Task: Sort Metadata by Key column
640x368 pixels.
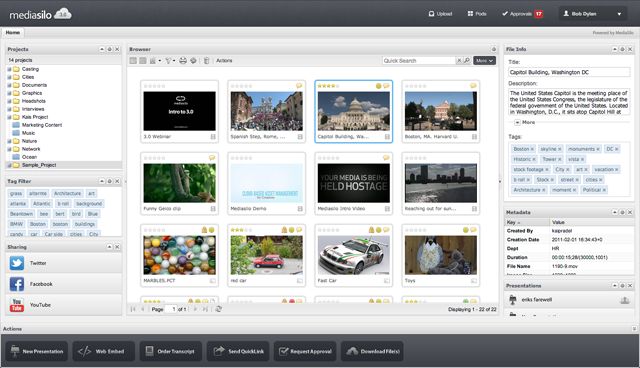Action: pos(527,222)
